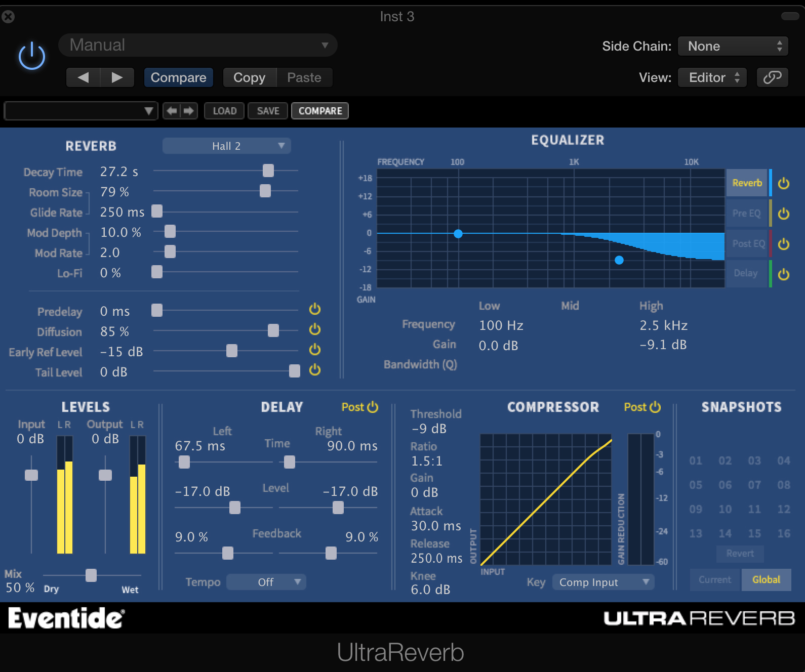Switch snapshots to Current
Viewport: 805px width, 672px height.
coord(715,579)
